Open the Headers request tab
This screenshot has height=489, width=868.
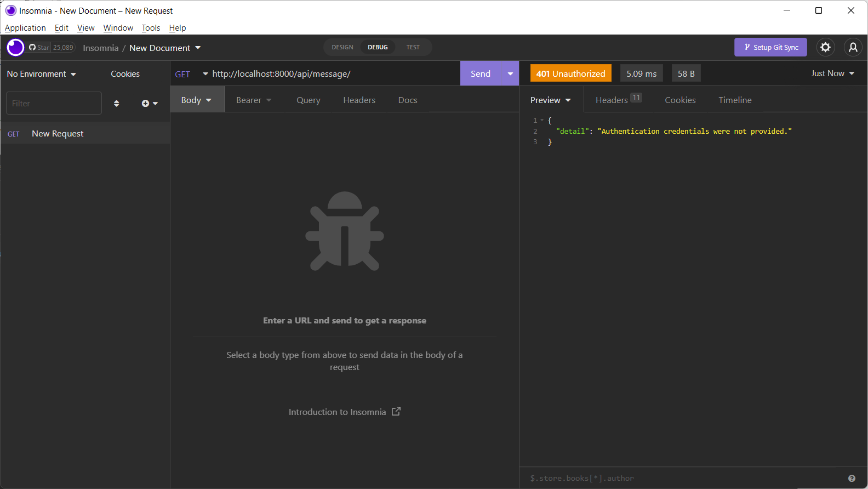pyautogui.click(x=359, y=100)
